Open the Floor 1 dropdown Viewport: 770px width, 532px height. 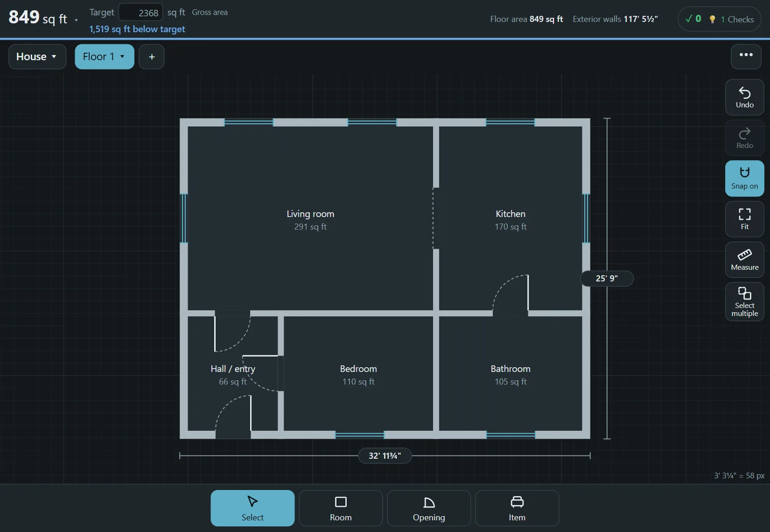(105, 56)
